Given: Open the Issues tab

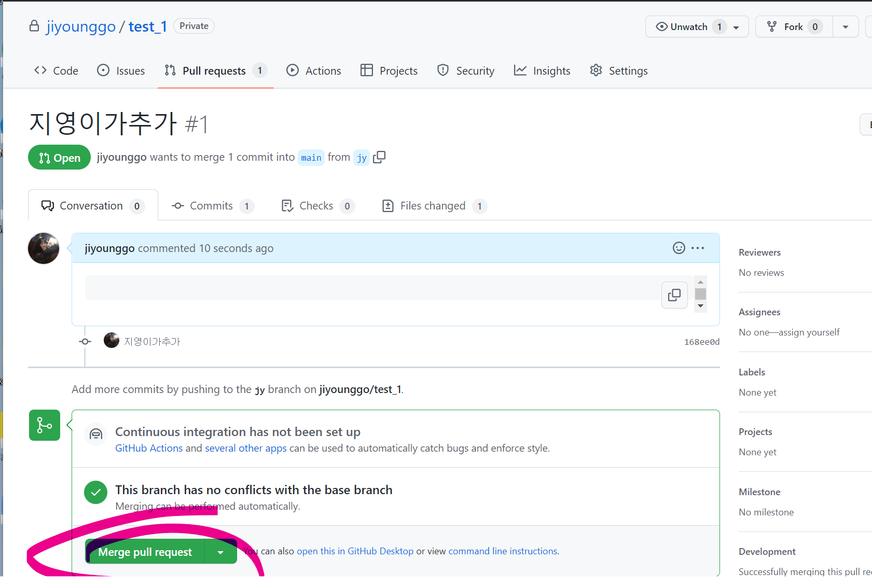Looking at the screenshot, I should pos(121,71).
